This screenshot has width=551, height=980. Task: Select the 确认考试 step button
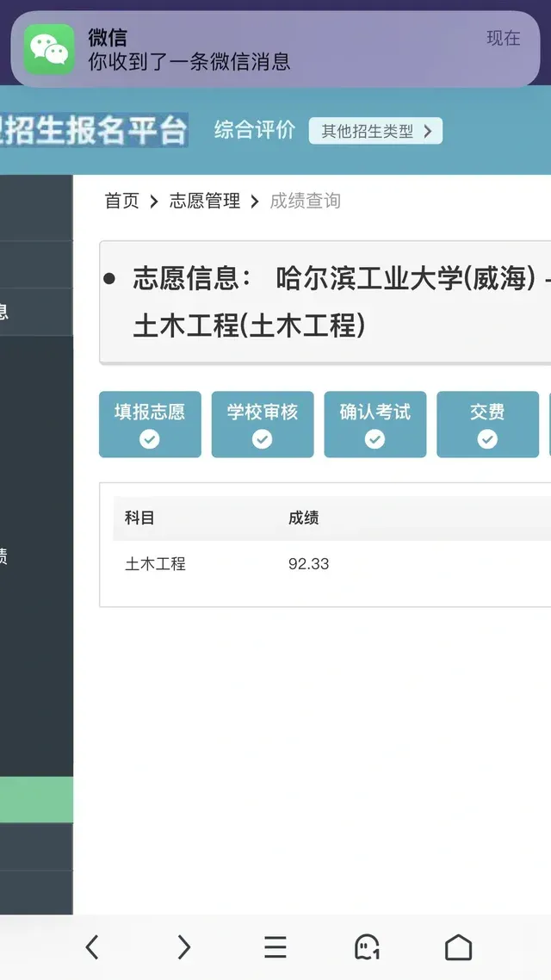tap(375, 425)
